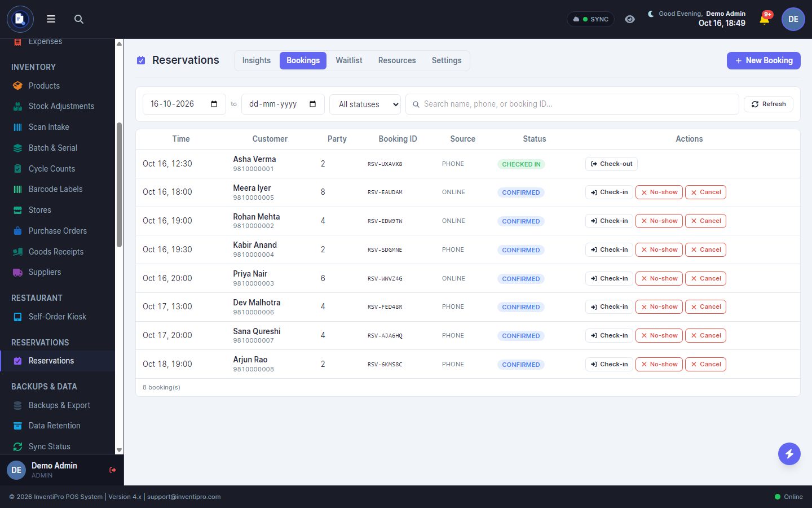Open Self-Order Kiosk in sidebar
812x508 pixels.
(58, 317)
